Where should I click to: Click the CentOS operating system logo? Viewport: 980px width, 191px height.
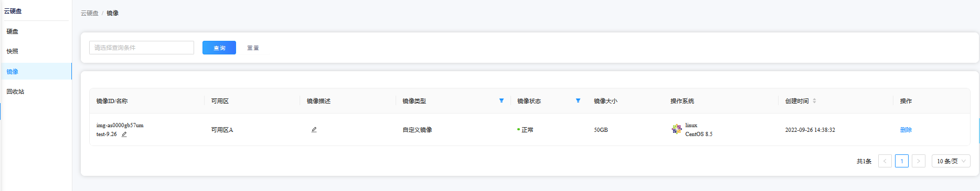677,129
